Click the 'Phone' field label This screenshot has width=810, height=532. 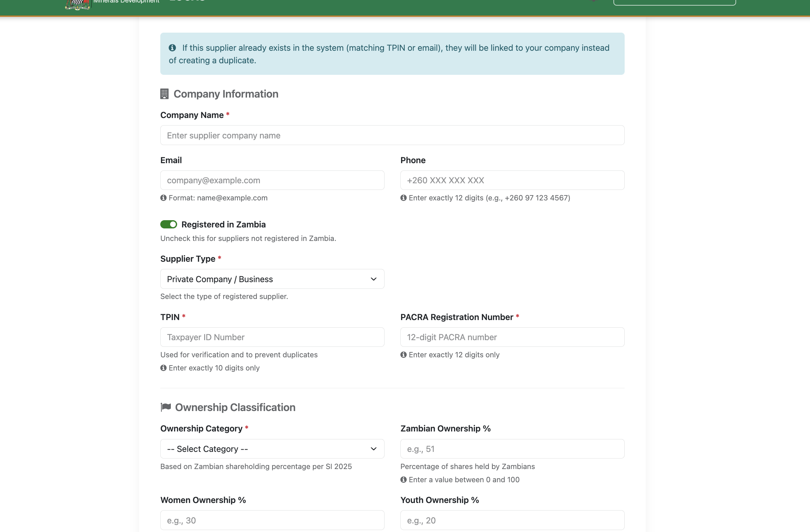(x=413, y=160)
